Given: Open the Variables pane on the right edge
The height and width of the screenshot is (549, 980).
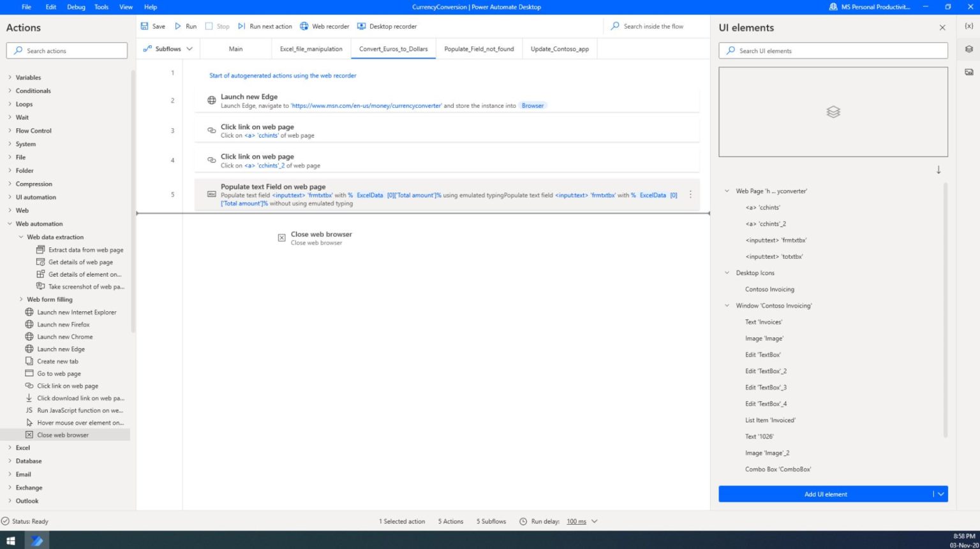Looking at the screenshot, I should (x=970, y=27).
